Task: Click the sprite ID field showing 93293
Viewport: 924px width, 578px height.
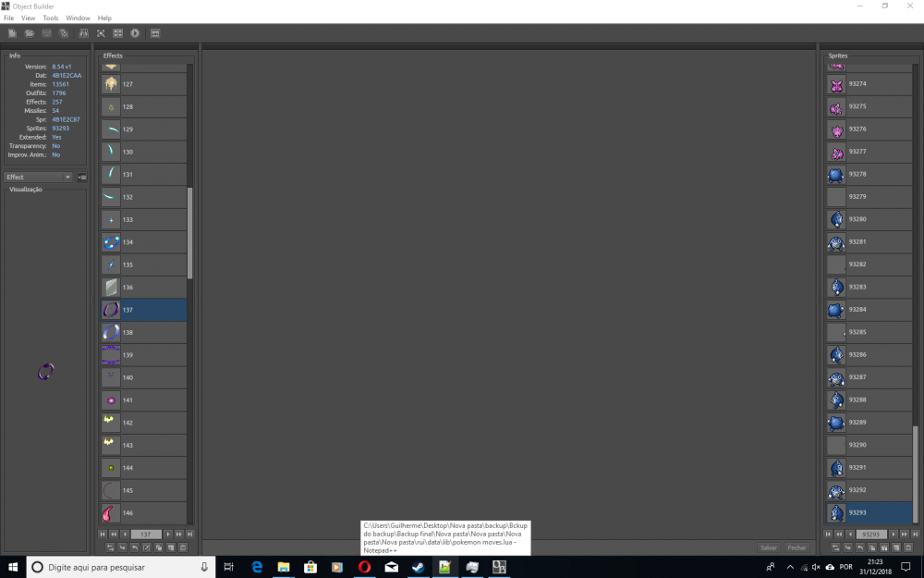Action: point(871,534)
